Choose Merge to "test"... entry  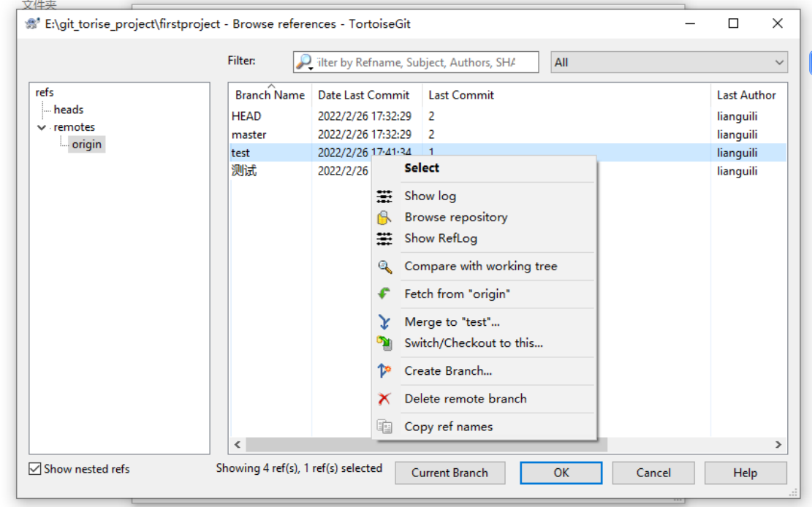[x=452, y=322]
